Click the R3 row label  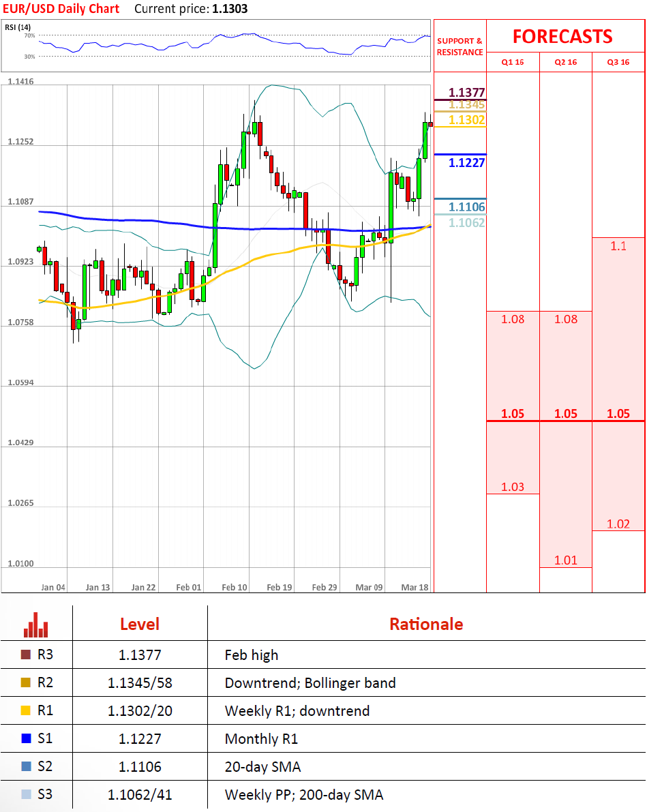[45, 655]
